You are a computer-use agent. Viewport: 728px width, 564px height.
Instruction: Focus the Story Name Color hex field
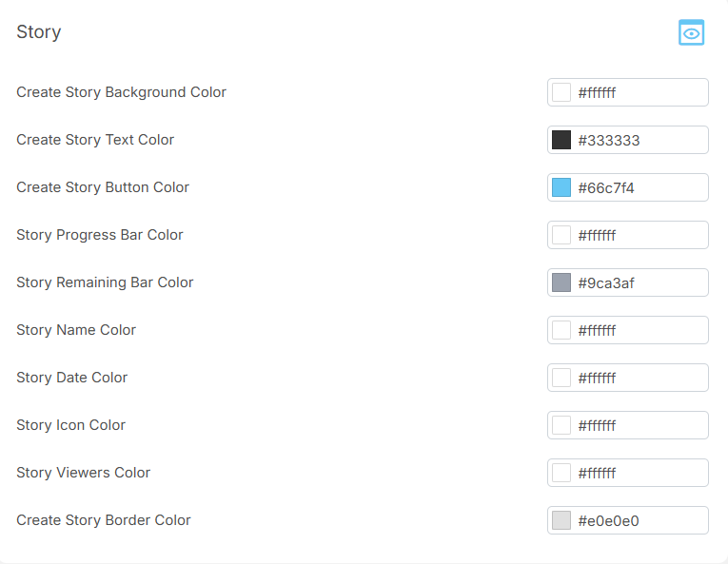[639, 330]
